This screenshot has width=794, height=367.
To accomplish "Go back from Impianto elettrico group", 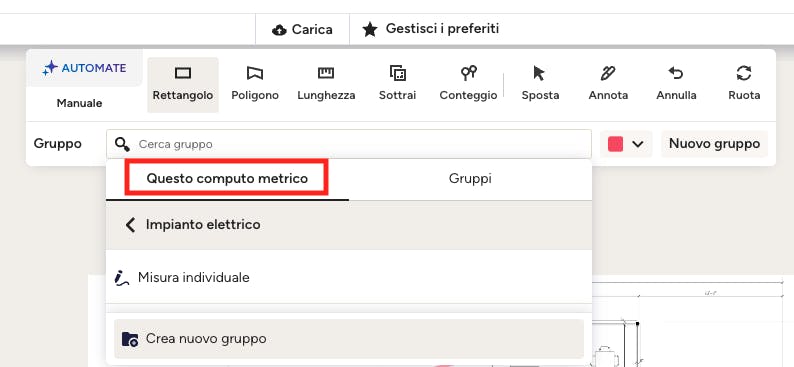I will coord(130,225).
